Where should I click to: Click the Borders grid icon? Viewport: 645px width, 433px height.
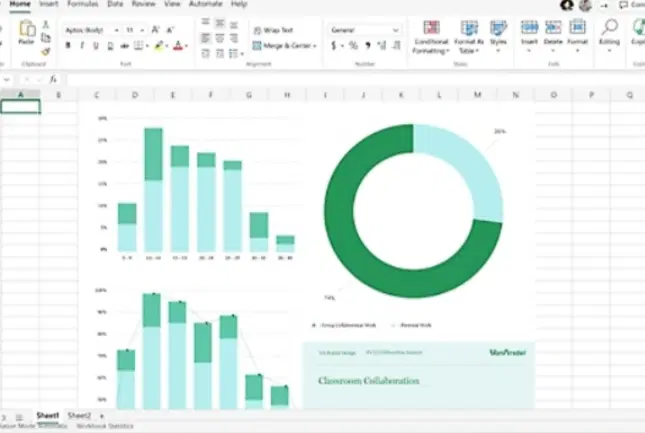[138, 46]
